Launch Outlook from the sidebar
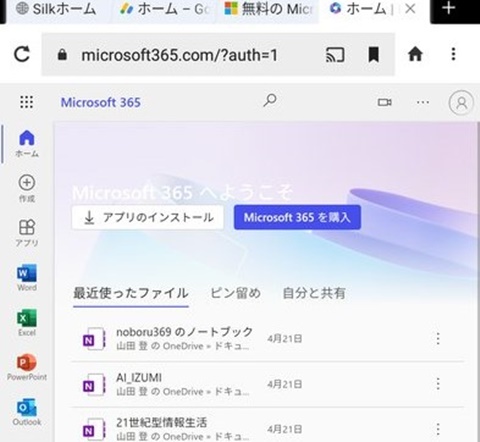The width and height of the screenshot is (480, 442). pos(27,412)
